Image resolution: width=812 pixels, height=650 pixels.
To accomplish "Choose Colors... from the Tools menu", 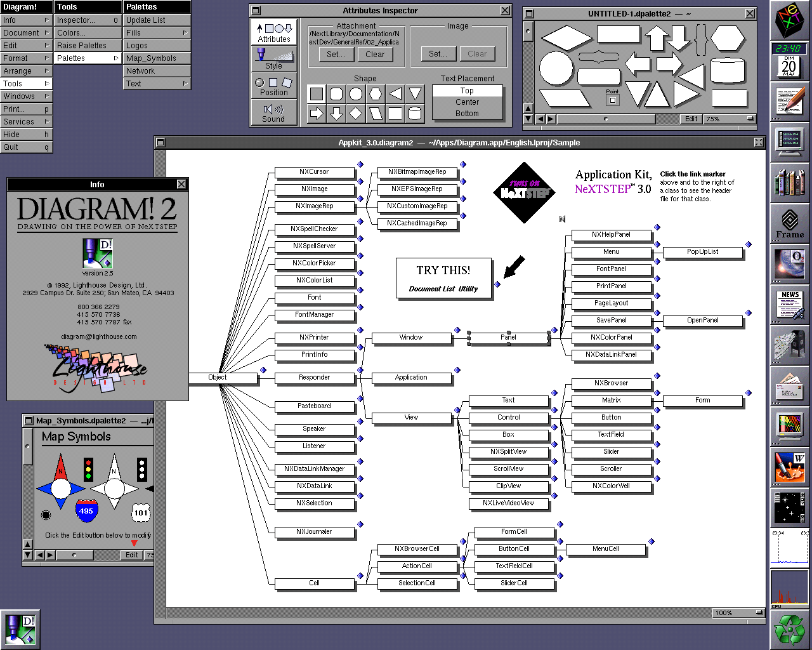I will pyautogui.click(x=88, y=33).
